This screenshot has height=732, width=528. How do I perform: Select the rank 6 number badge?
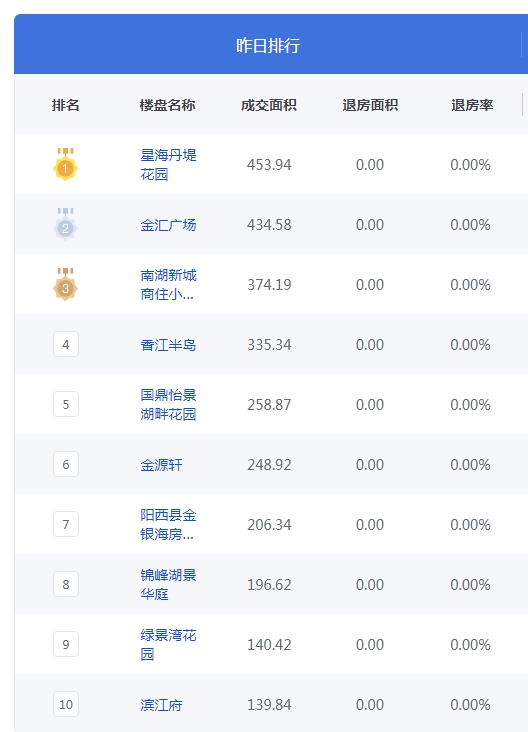66,464
